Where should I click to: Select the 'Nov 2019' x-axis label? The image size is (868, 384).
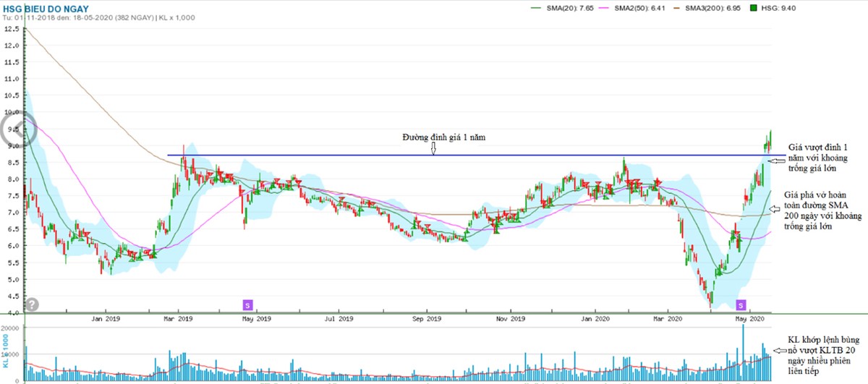coord(511,318)
